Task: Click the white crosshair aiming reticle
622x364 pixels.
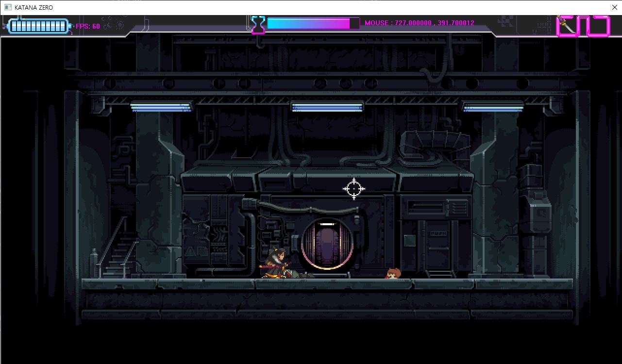Action: pos(354,189)
